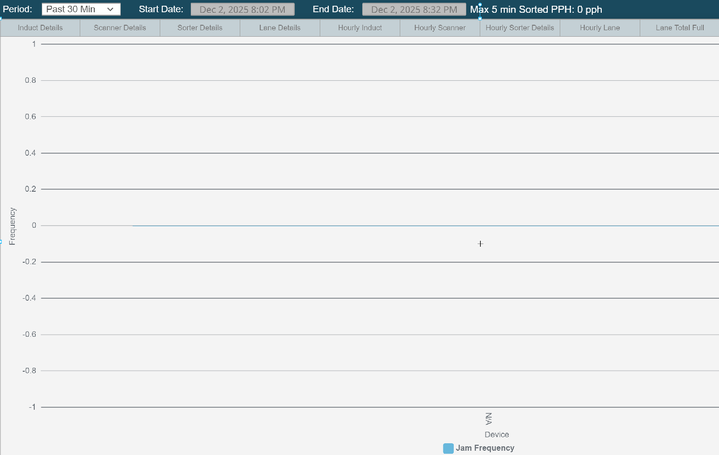Open the Scanner Details tab
Screen dimensions: 719x455
(x=120, y=28)
